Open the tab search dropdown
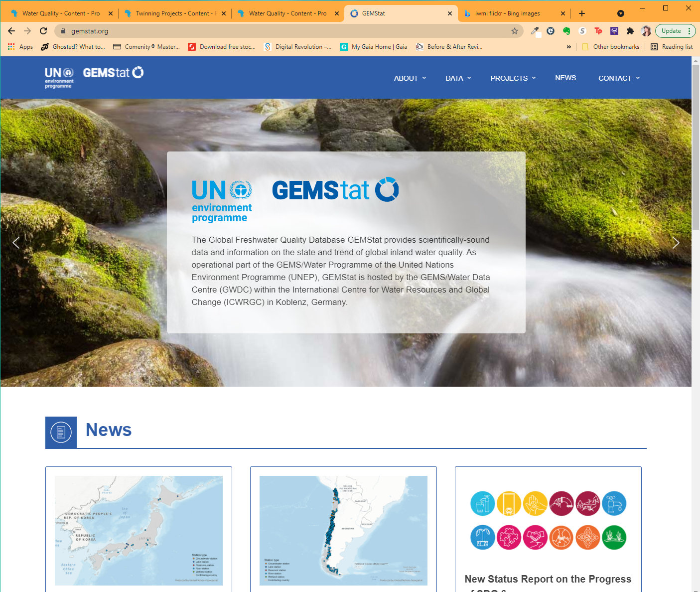 pos(621,13)
